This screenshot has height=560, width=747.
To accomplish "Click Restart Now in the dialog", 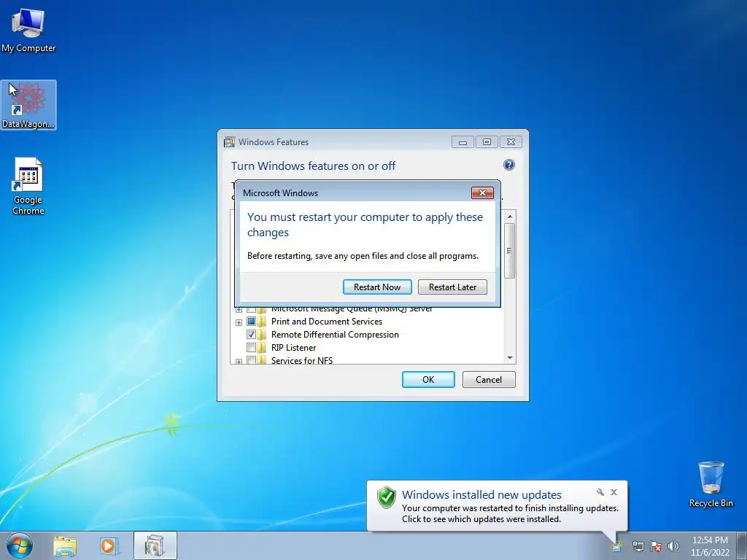I will (x=377, y=287).
